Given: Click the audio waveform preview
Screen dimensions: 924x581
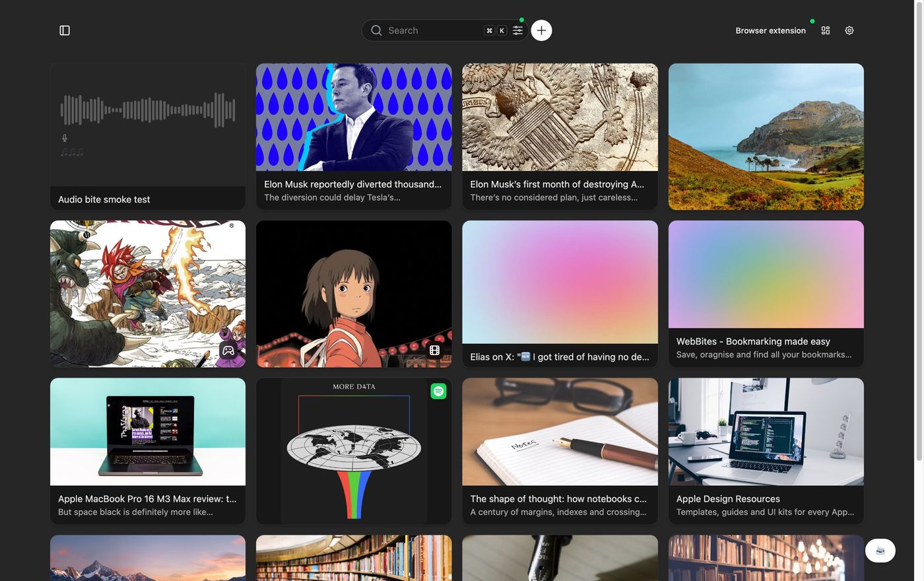Looking at the screenshot, I should pyautogui.click(x=148, y=110).
